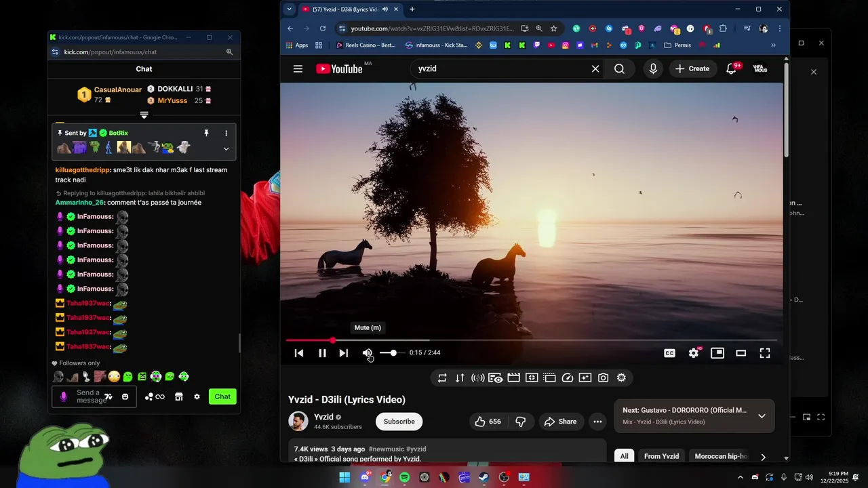Click volume boost waves icon in enhancer toolbar

click(477, 378)
